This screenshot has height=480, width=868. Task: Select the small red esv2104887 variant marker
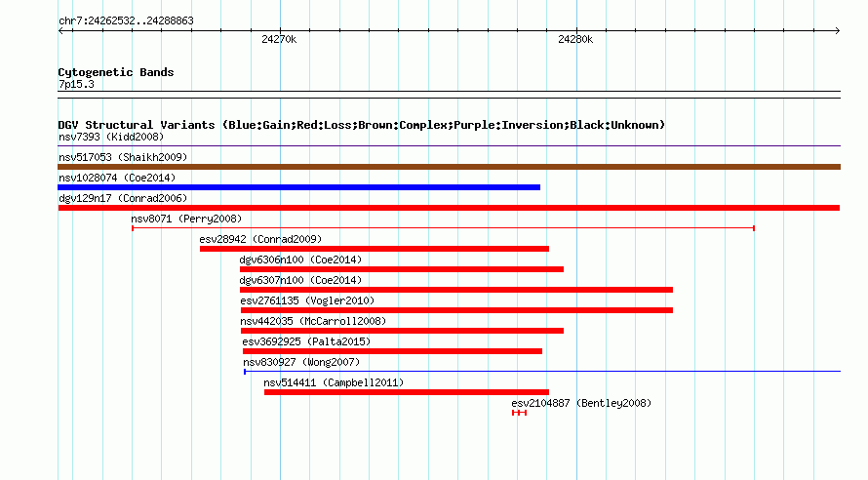(519, 413)
